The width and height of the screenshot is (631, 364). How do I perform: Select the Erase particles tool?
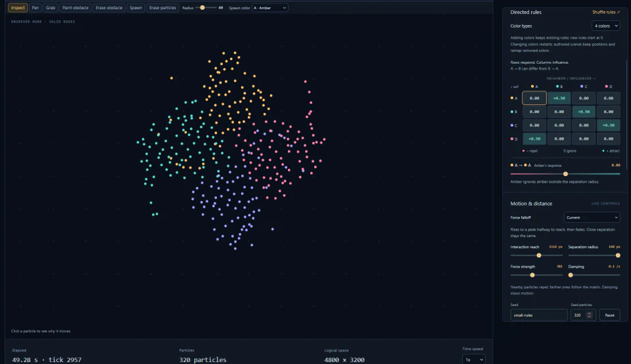point(162,8)
